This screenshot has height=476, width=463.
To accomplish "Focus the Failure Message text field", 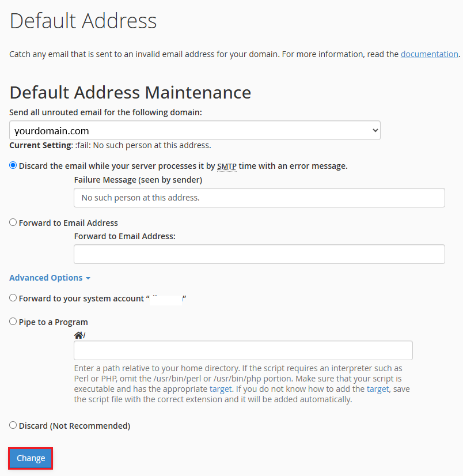I will pyautogui.click(x=259, y=198).
